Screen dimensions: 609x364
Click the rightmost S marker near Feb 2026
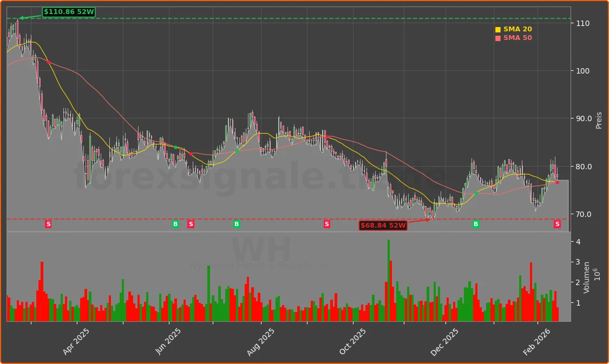[x=556, y=223]
